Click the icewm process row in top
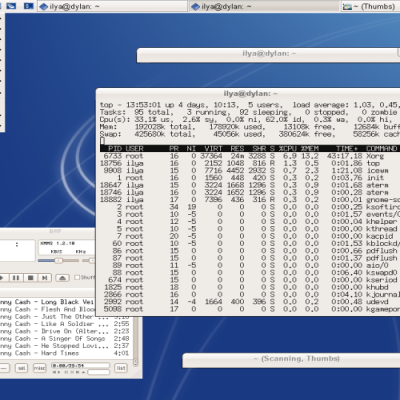The image size is (400, 400). pos(249,170)
